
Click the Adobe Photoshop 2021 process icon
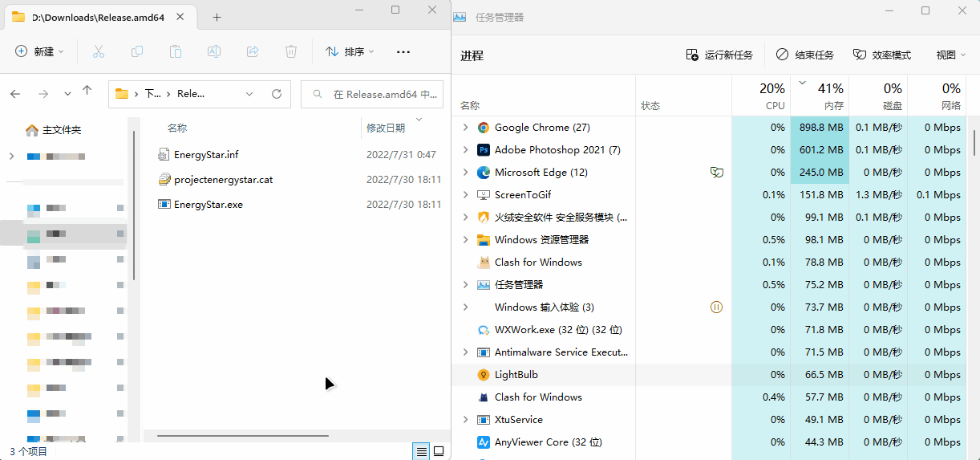click(484, 150)
